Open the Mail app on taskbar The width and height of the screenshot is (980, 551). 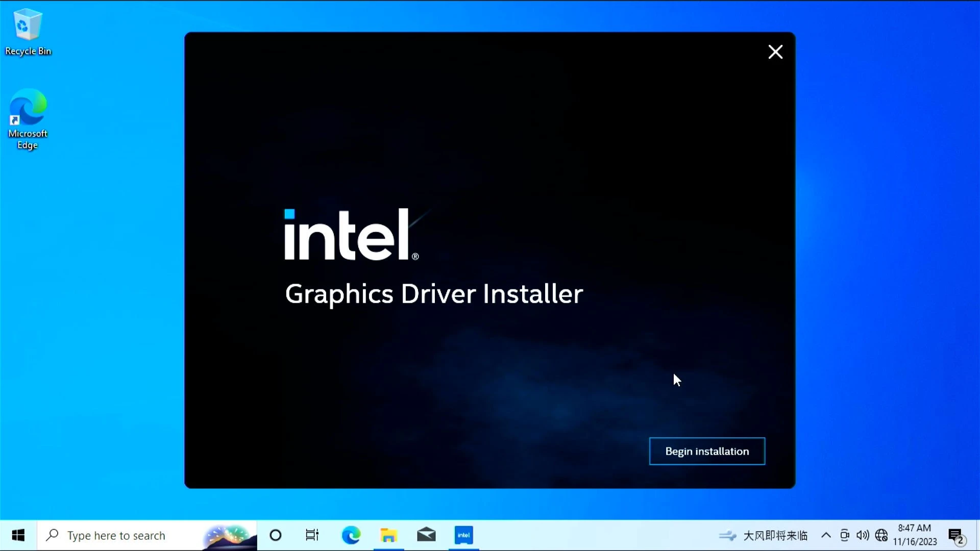[x=426, y=535]
